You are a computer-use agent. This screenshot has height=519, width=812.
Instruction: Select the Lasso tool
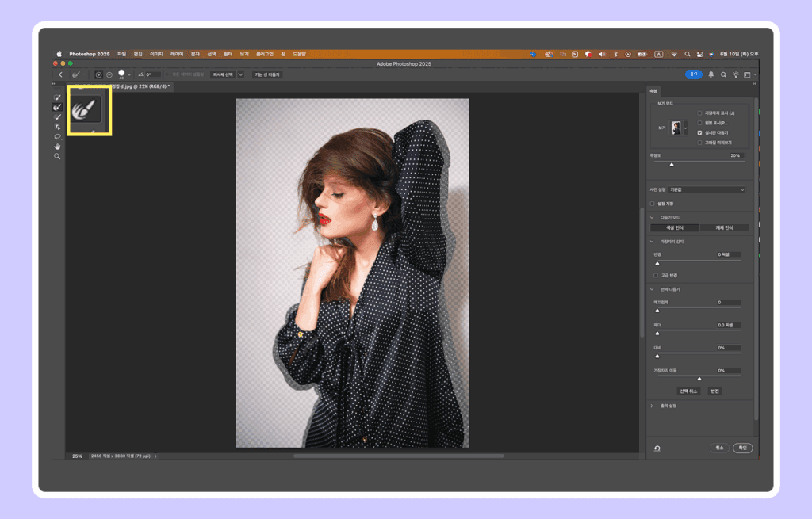click(57, 136)
